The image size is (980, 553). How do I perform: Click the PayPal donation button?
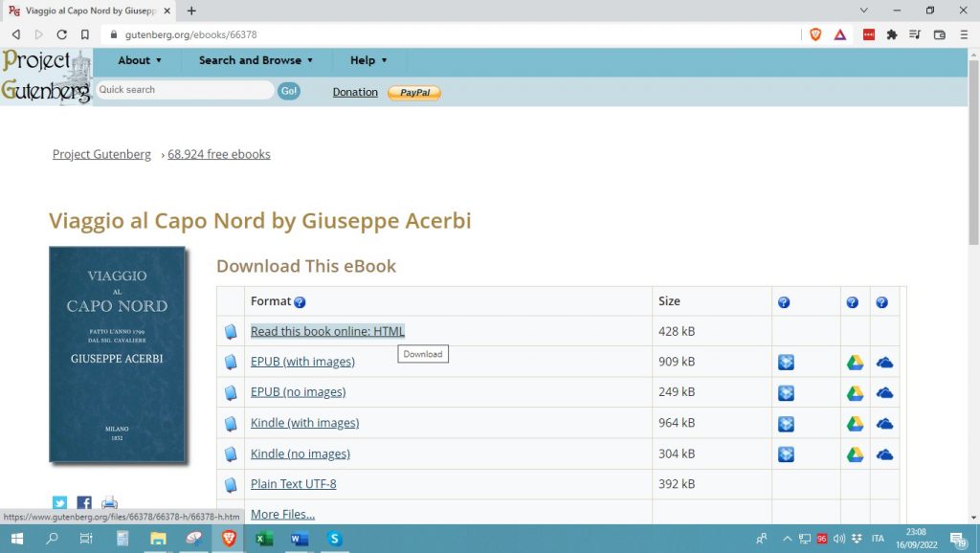pos(414,93)
